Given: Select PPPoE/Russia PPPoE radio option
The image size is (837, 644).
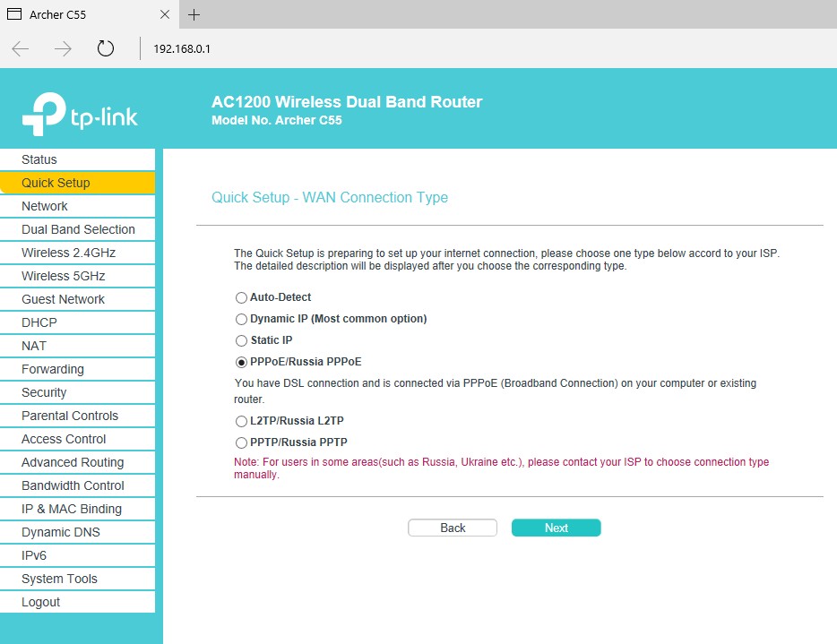Looking at the screenshot, I should coord(241,362).
